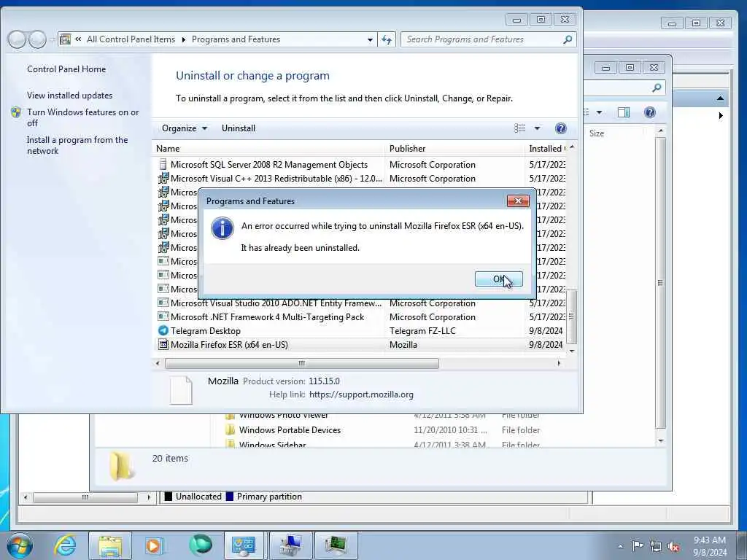Click search icon in the Explorer window
This screenshot has height=560, width=747.
657,87
